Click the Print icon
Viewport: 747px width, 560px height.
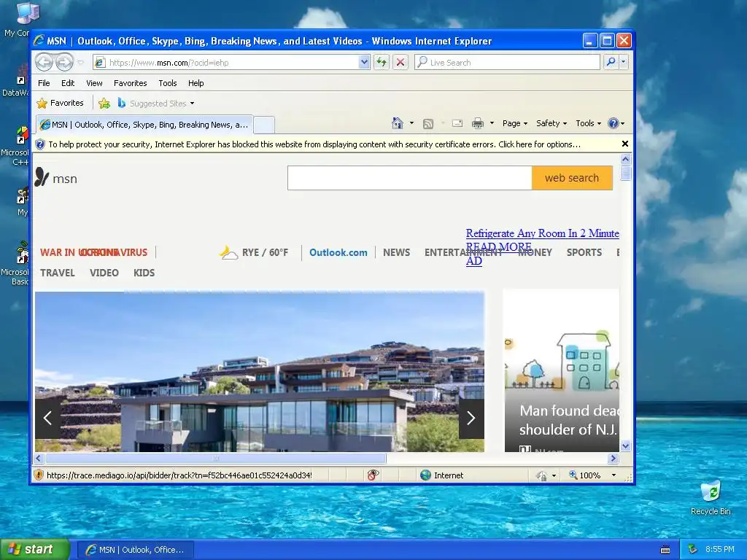(477, 123)
